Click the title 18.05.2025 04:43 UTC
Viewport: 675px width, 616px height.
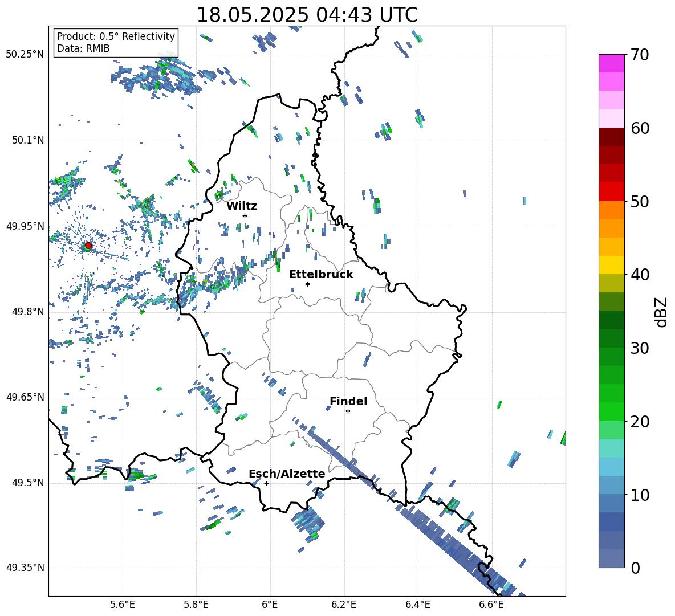click(x=307, y=15)
